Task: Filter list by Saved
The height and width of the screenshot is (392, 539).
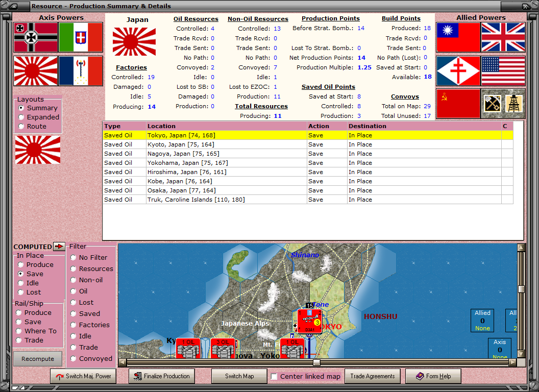Action: tap(85, 314)
